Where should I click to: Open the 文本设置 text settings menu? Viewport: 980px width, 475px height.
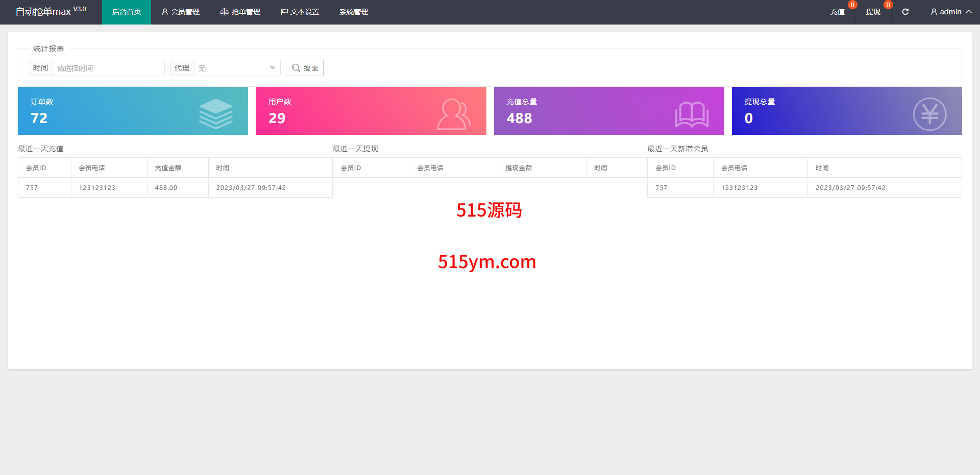click(300, 12)
